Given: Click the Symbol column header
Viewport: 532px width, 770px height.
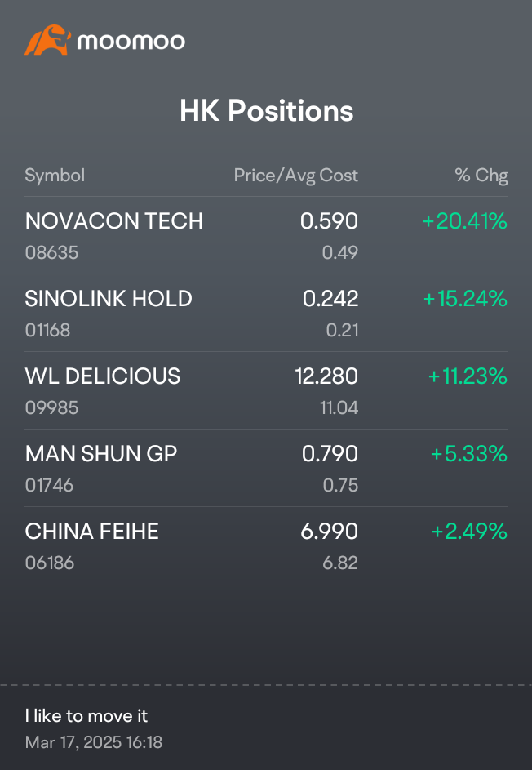Looking at the screenshot, I should [x=55, y=176].
